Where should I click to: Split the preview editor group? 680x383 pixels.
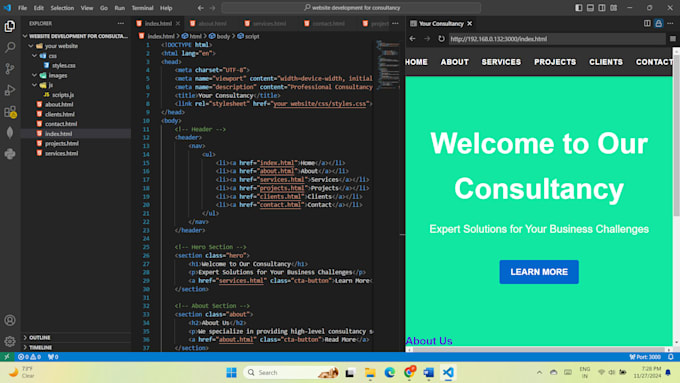647,23
